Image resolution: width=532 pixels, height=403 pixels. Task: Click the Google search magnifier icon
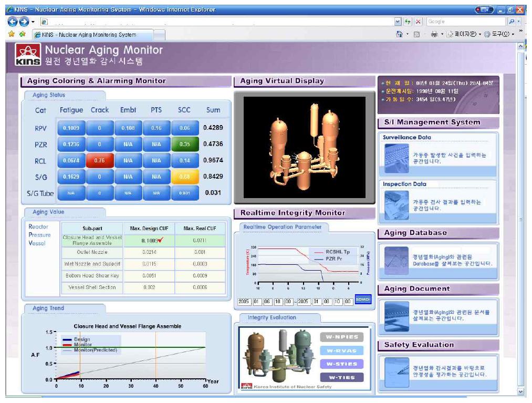512,22
